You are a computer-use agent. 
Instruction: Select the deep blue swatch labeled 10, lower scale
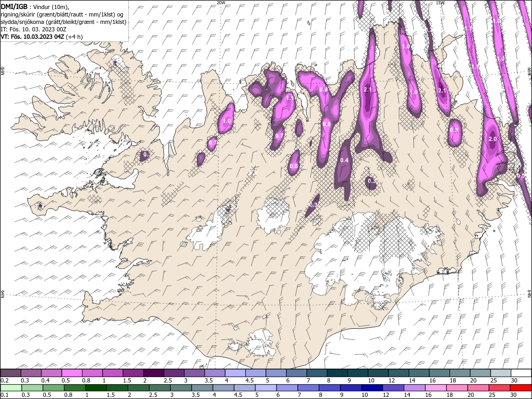click(x=372, y=388)
